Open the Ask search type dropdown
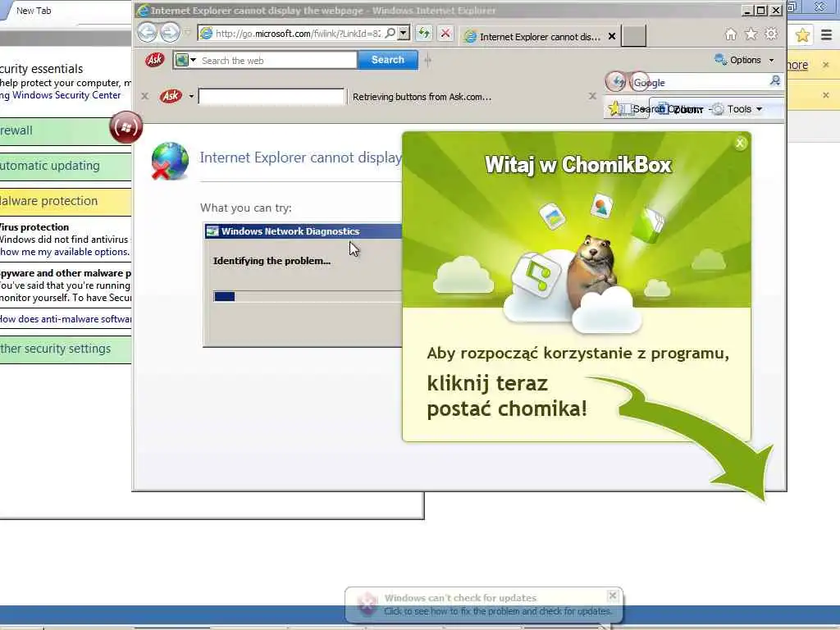The image size is (840, 630). coord(186,60)
